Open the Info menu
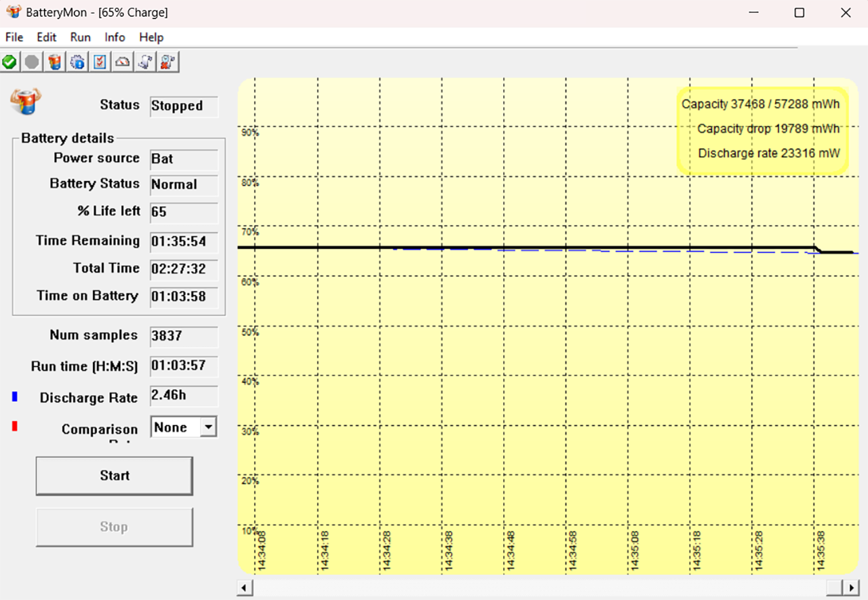Screen dimensions: 868x600 (115, 37)
